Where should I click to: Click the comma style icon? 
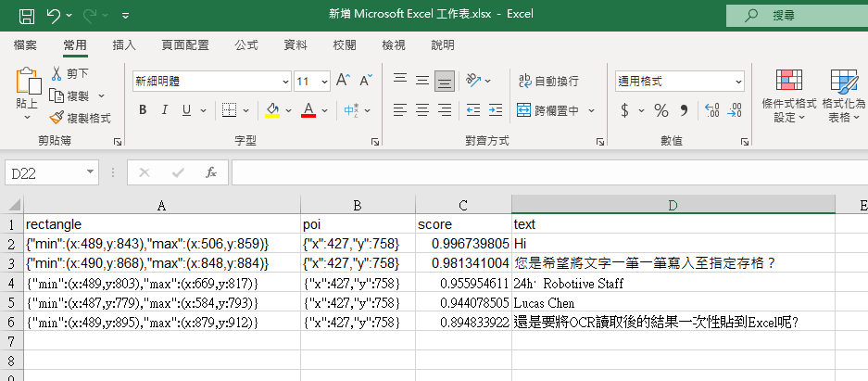tap(684, 110)
